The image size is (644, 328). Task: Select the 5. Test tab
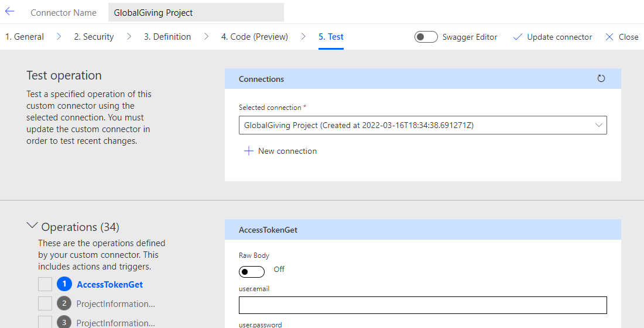(331, 36)
